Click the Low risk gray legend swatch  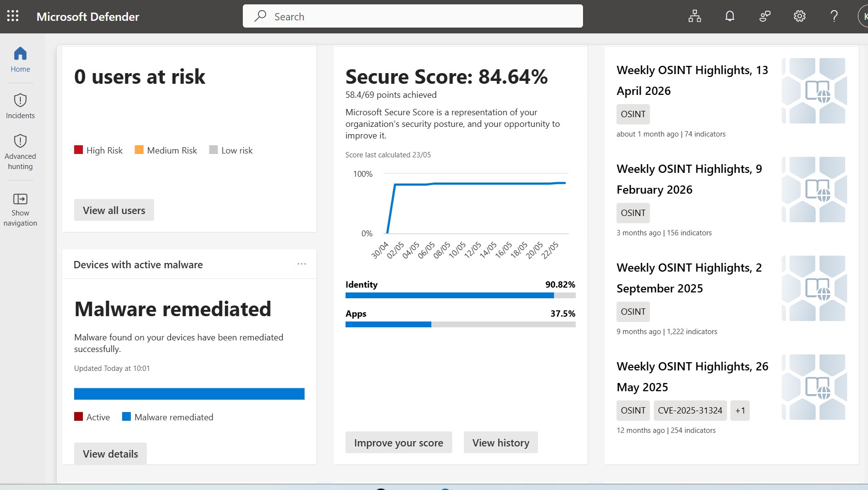coord(213,150)
